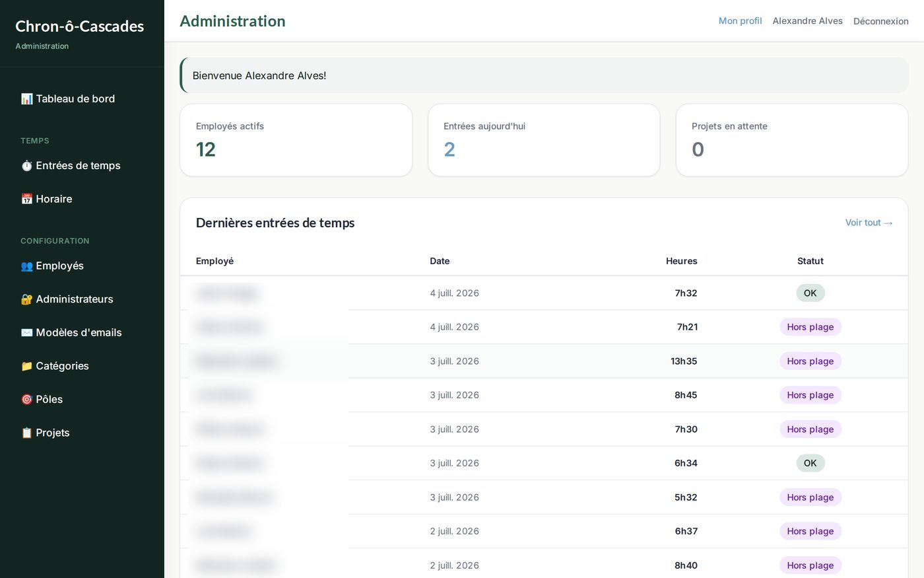Viewport: 924px width, 578px height.
Task: Click the Heures column header
Action: 681,261
